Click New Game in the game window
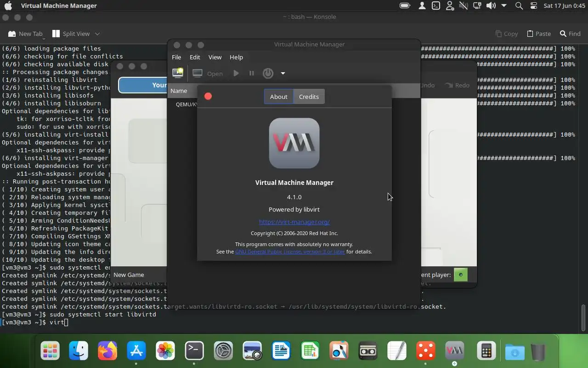The width and height of the screenshot is (588, 368). (x=129, y=275)
